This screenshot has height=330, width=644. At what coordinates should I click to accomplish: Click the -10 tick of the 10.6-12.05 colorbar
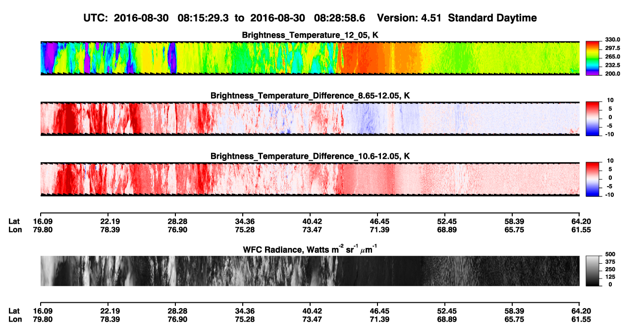click(609, 195)
